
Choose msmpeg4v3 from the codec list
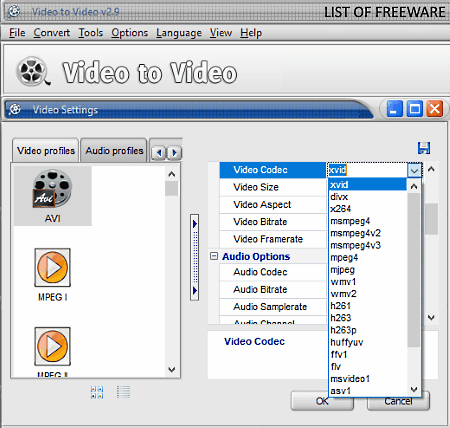(x=367, y=245)
